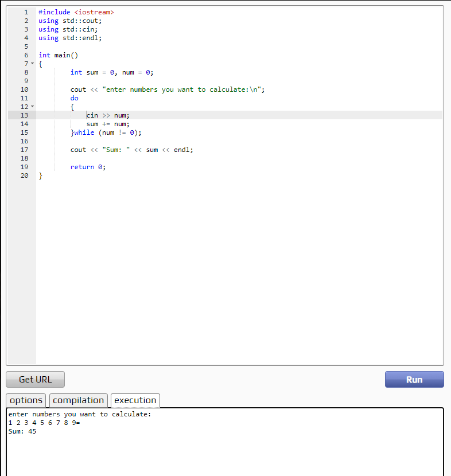Click the 'using std::cin;' line
451x476 pixels.
[x=68, y=29]
